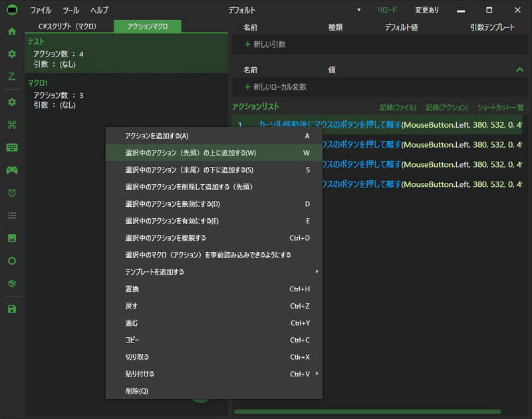This screenshot has height=419, width=532.
Task: Open the list lines icon in sidebar
Action: coord(12,215)
